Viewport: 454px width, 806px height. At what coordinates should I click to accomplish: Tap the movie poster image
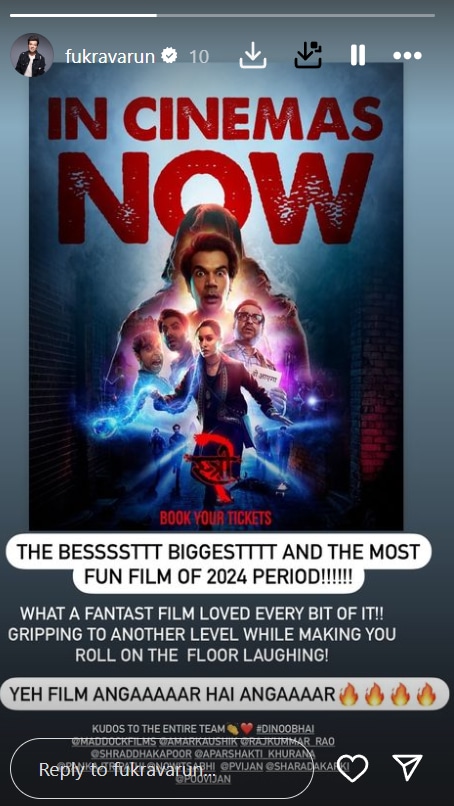tap(216, 296)
